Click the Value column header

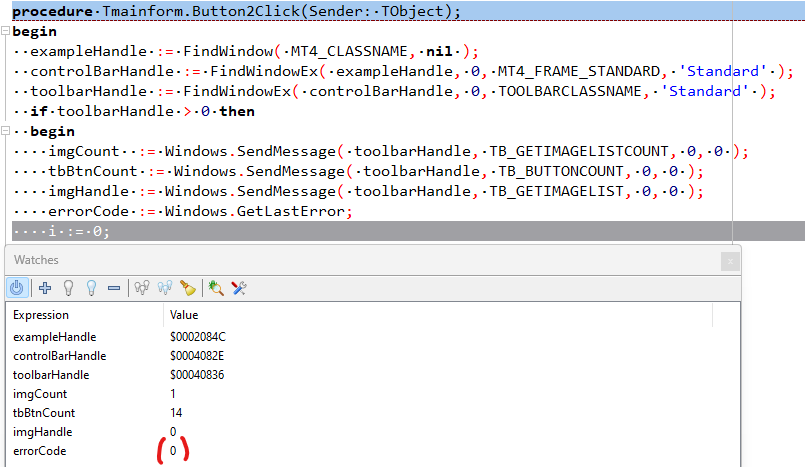click(185, 315)
